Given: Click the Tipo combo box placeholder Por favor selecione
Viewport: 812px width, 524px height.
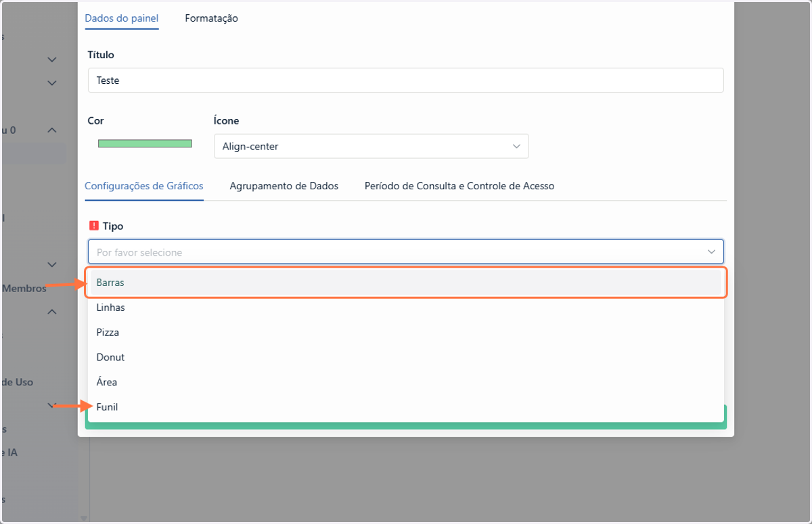Looking at the screenshot, I should 405,252.
